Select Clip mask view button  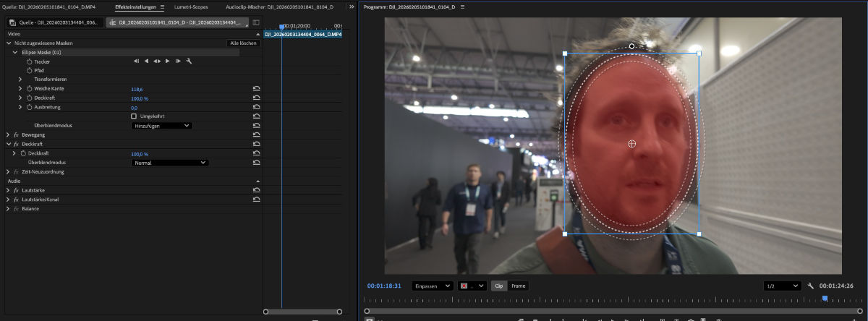[499, 286]
